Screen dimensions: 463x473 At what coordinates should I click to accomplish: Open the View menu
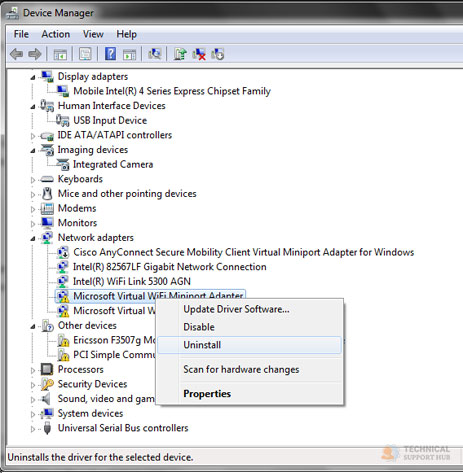coord(93,34)
